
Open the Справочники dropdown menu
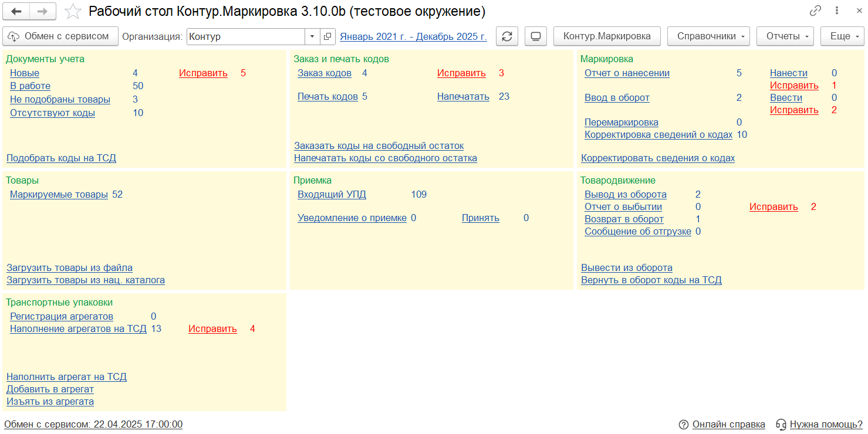coord(709,36)
